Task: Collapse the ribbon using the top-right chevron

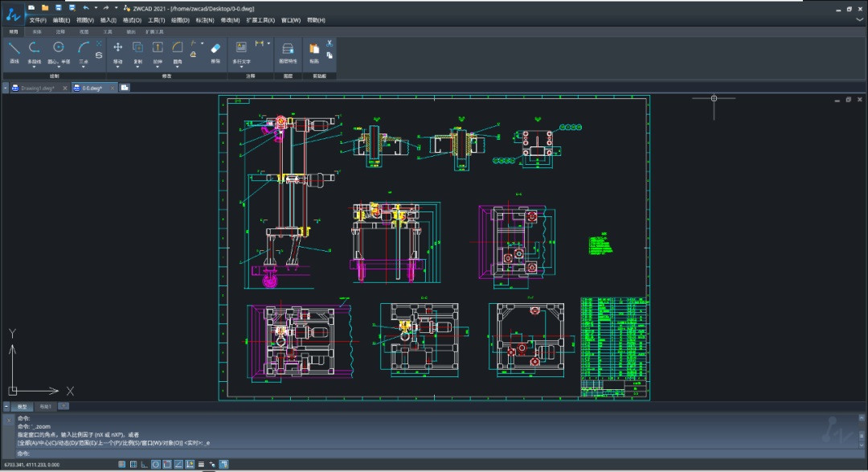Action: pos(859,19)
